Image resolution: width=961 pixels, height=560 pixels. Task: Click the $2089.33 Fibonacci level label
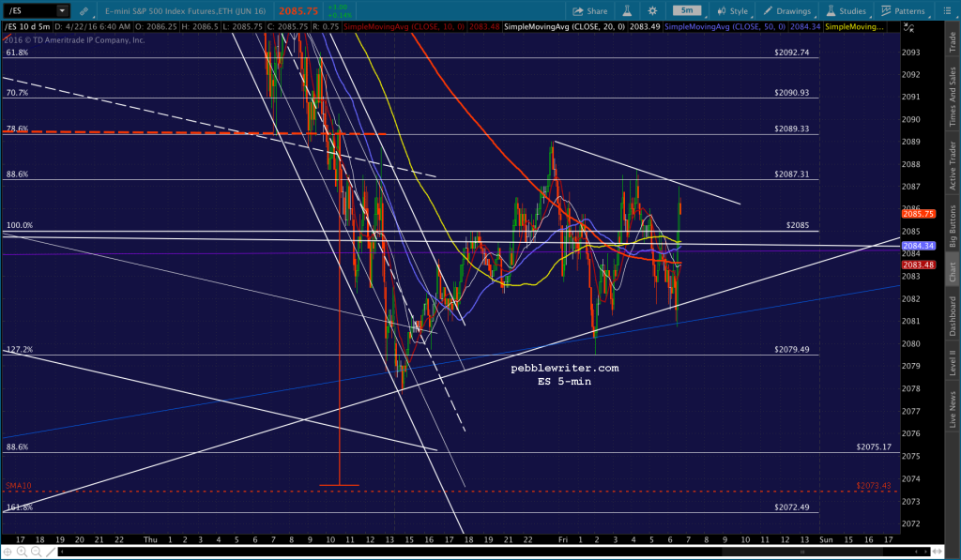(x=791, y=129)
